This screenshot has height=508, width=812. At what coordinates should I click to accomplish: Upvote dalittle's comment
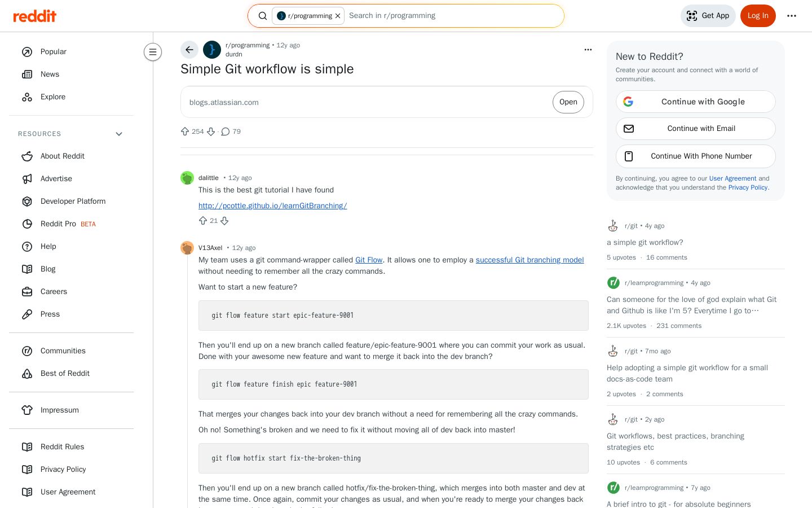203,221
